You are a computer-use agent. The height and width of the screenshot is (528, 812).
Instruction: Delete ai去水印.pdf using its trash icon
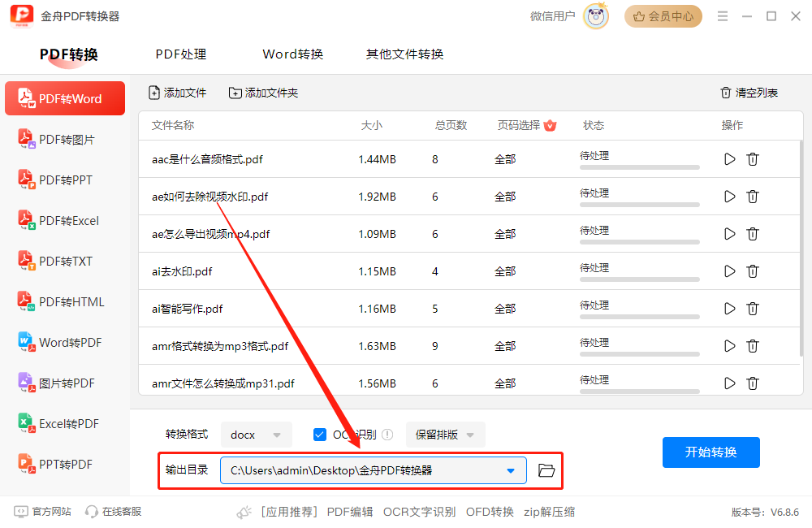point(753,270)
